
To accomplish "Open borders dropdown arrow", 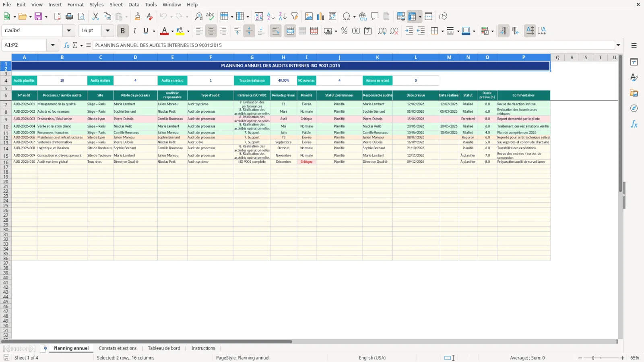I will click(x=442, y=31).
